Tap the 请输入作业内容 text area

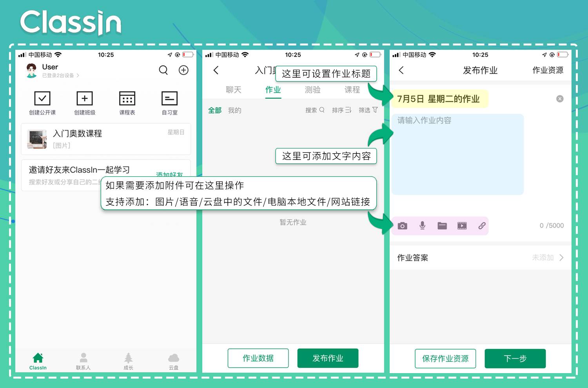[457, 154]
